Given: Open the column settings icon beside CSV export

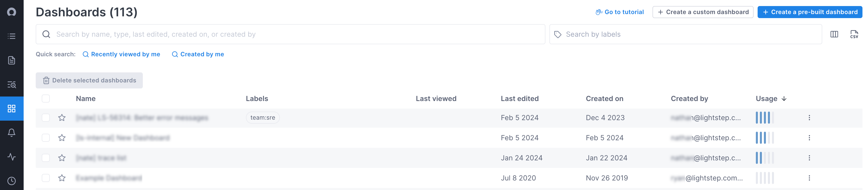Looking at the screenshot, I should click(834, 34).
